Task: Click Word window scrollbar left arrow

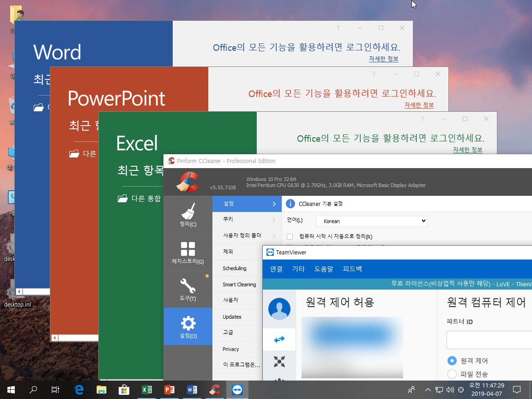Action: pyautogui.click(x=19, y=291)
